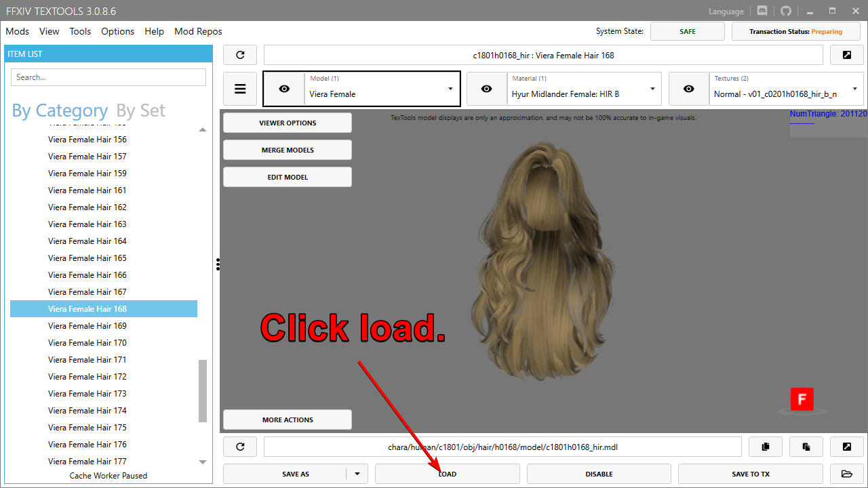Screen dimensions: 868x488
Task: Open folder icon next to Save to TX
Action: point(846,474)
